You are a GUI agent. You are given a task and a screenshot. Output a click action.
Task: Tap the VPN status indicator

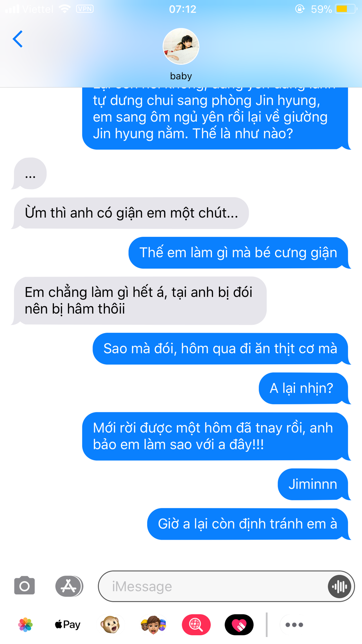[85, 9]
